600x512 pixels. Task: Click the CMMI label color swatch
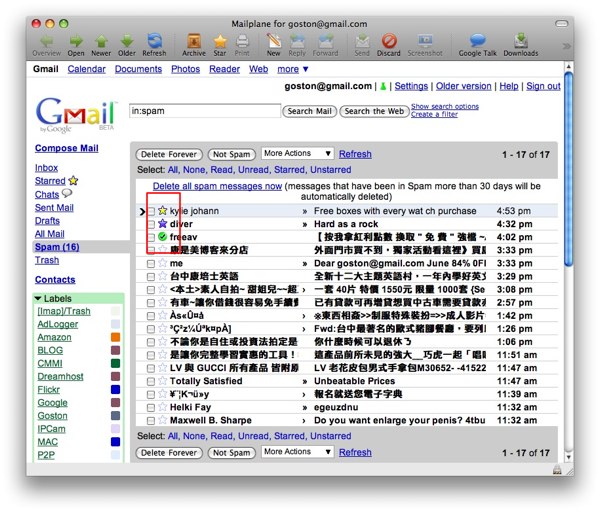click(x=115, y=363)
